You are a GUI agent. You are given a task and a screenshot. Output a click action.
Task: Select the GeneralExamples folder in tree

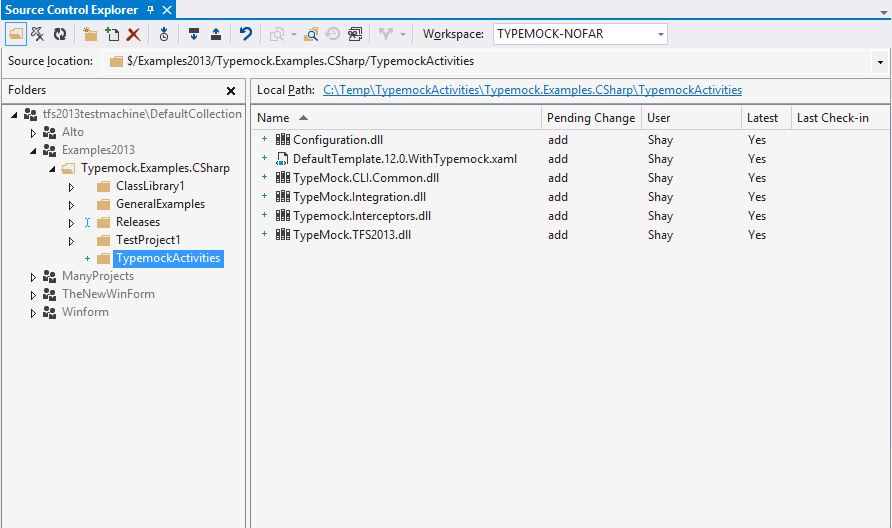click(x=160, y=204)
